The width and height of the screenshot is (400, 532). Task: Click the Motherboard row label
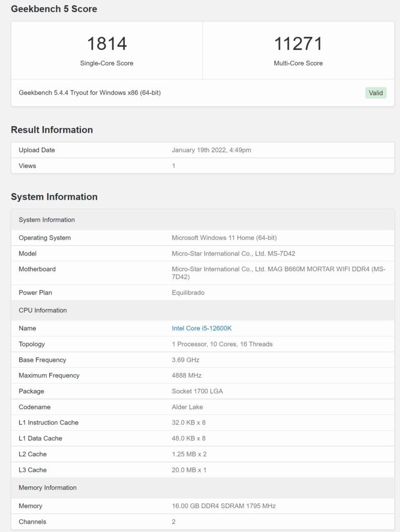[37, 269]
